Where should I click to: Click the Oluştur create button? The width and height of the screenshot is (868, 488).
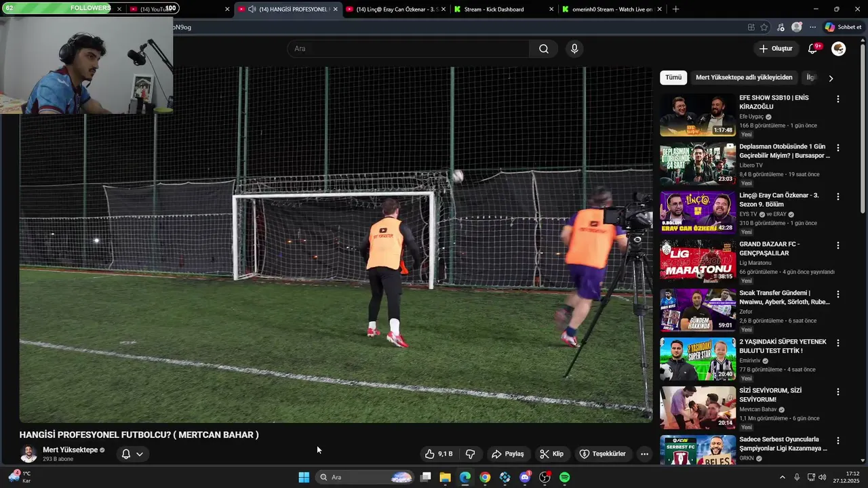(x=775, y=49)
